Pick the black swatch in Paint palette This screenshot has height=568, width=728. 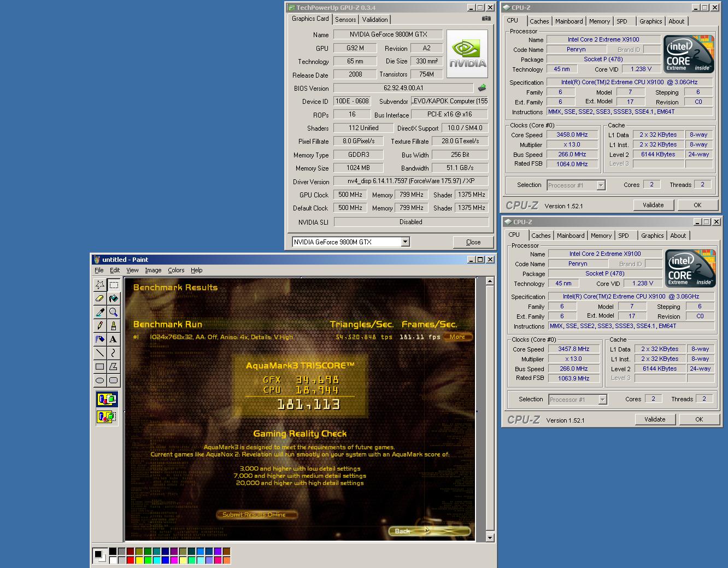point(113,552)
